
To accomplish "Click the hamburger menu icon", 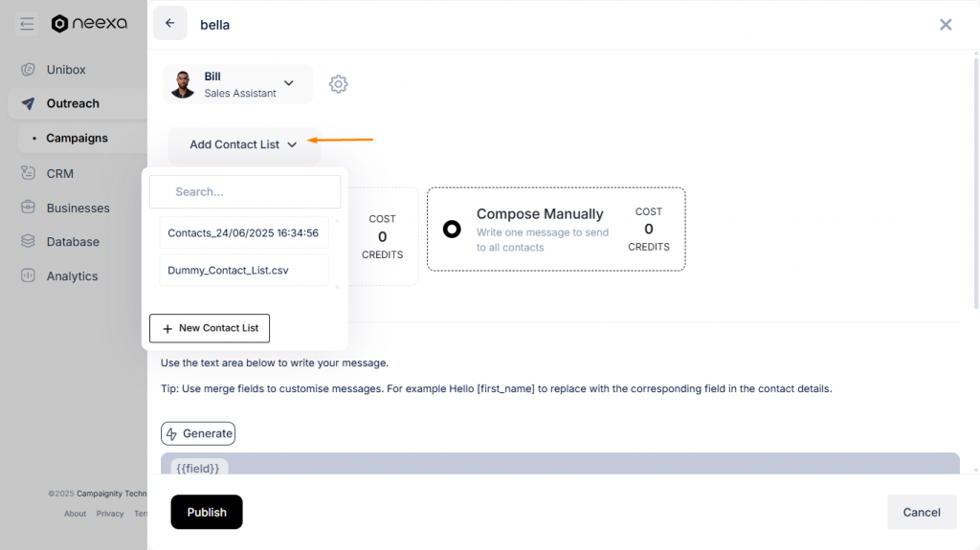I will (x=27, y=24).
